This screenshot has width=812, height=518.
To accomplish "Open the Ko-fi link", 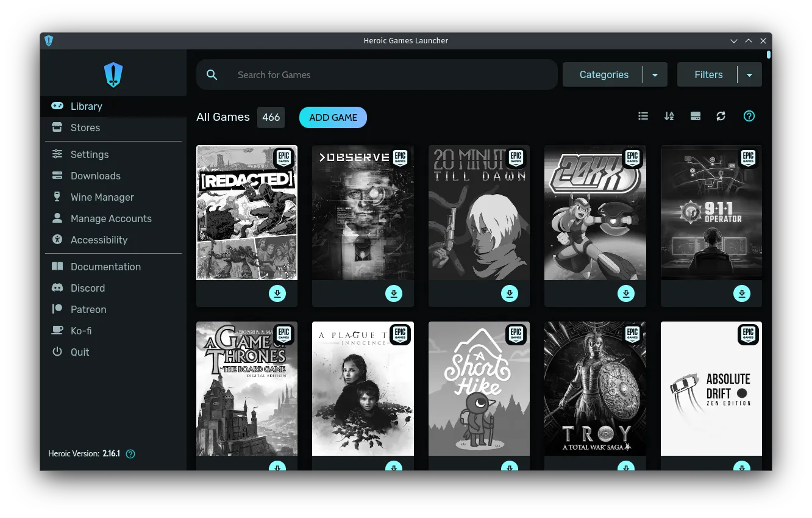I will [113, 331].
